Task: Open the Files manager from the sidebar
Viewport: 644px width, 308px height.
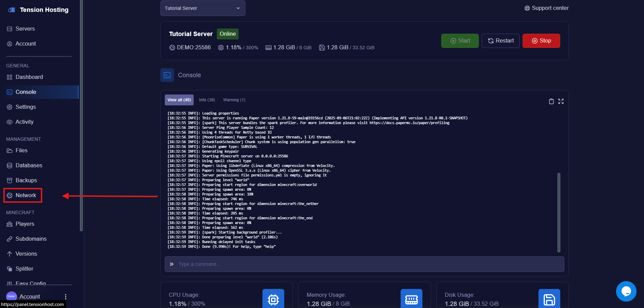Action: pyautogui.click(x=21, y=150)
